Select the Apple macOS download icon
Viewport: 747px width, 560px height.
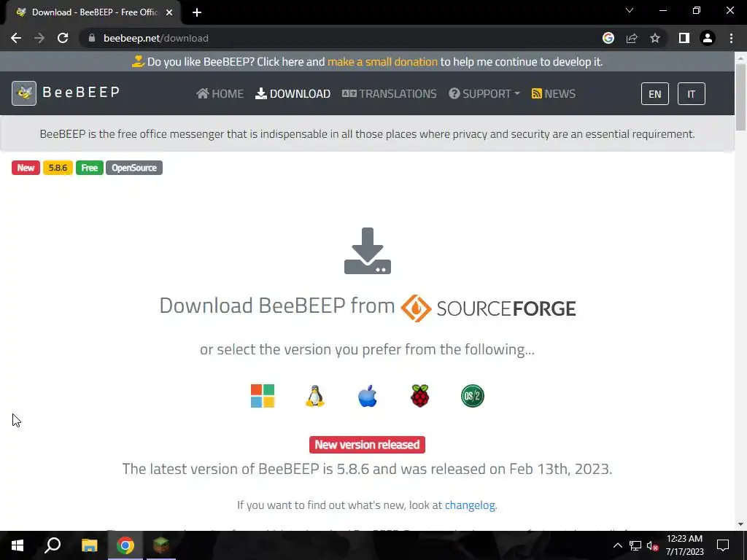coord(368,396)
